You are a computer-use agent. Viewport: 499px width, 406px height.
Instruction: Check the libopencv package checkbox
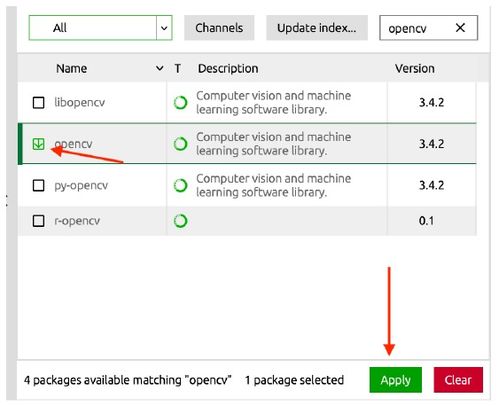[38, 103]
